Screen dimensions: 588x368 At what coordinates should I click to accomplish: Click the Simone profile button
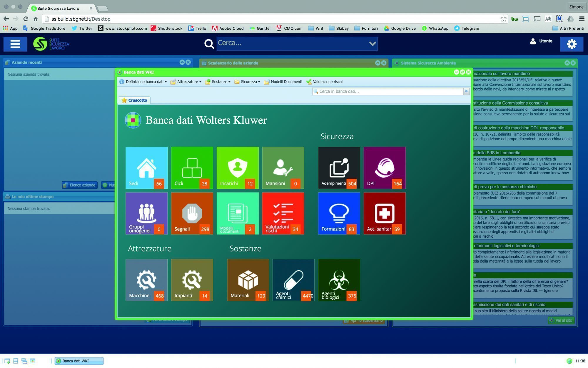(576, 7)
